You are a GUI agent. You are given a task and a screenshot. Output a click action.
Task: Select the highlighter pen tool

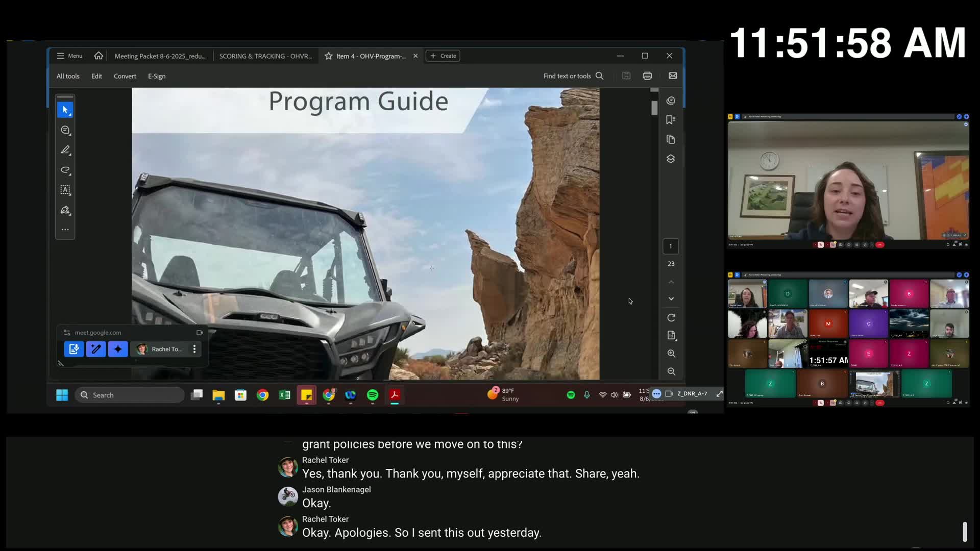pyautogui.click(x=65, y=150)
